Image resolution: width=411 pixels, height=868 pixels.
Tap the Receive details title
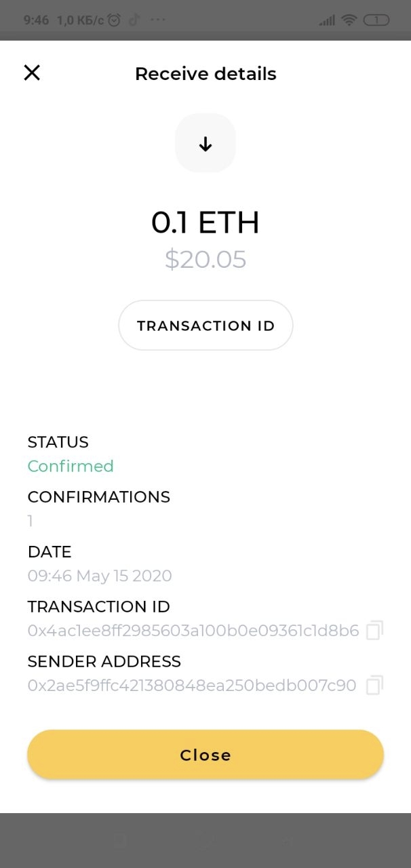[206, 73]
